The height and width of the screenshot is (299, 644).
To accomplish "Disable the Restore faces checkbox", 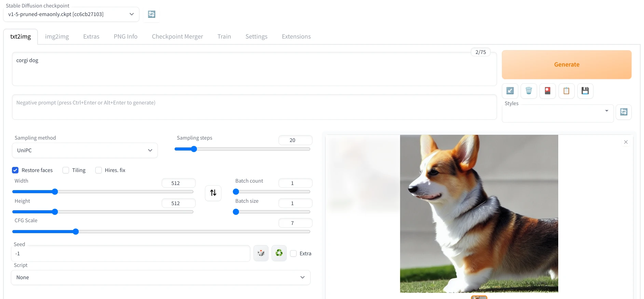I will click(x=15, y=170).
